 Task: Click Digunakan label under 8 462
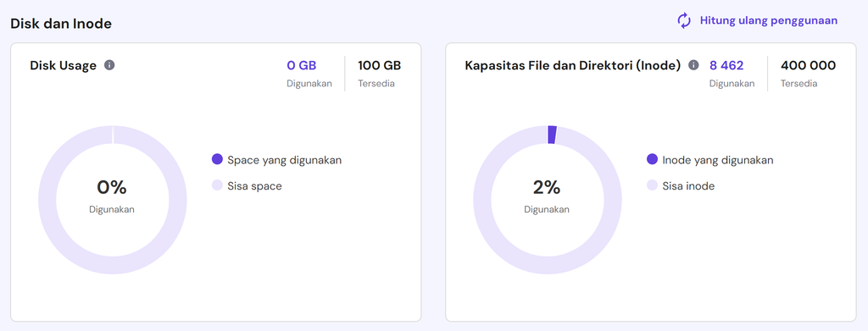click(x=732, y=84)
